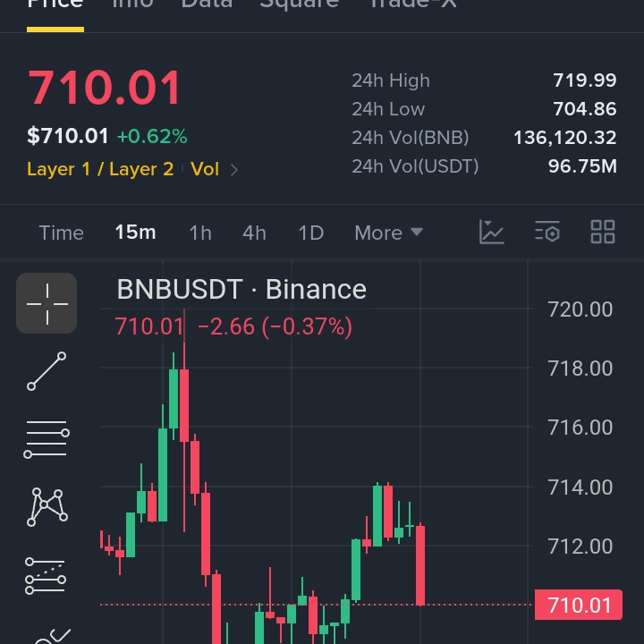Click the 716.00 price axis label
This screenshot has width=644, height=644.
[580, 428]
